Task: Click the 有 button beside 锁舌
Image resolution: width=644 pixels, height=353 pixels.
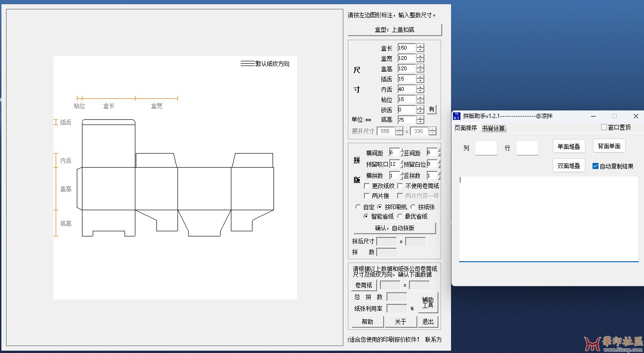Action: (431, 110)
